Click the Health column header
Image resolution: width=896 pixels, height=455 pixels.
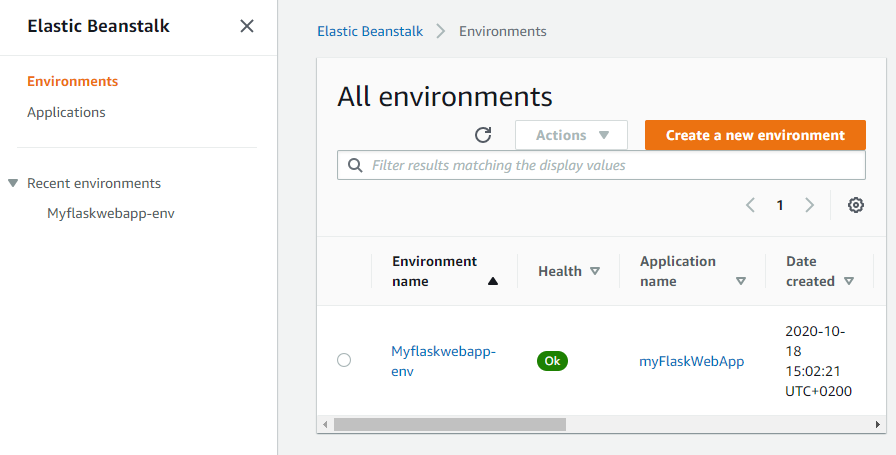[x=559, y=271]
